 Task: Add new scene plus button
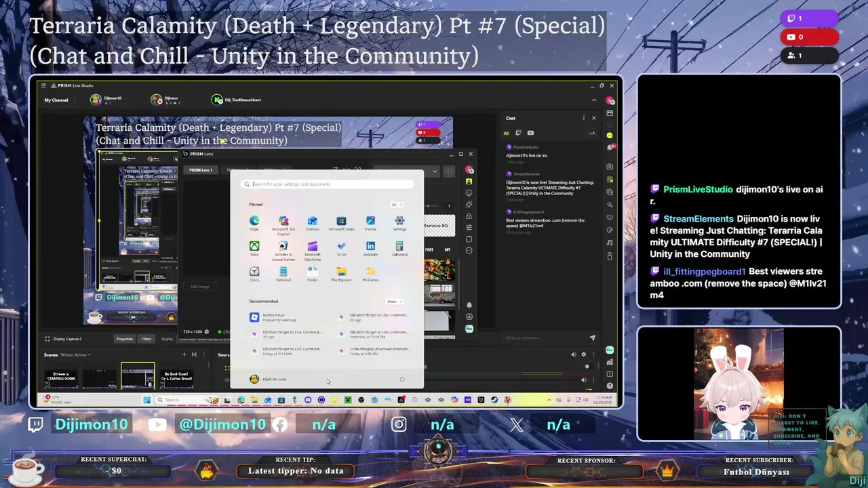point(184,354)
